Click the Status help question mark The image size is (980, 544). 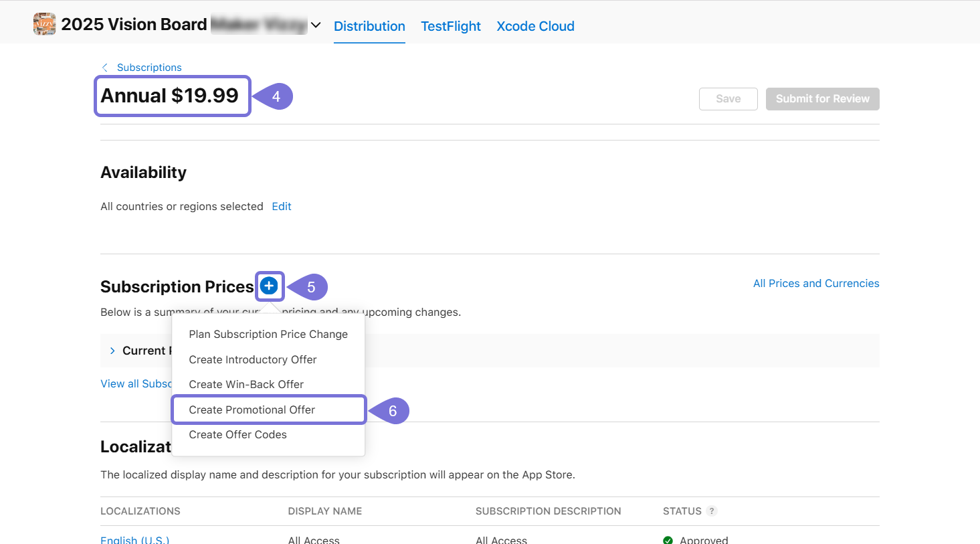point(712,511)
